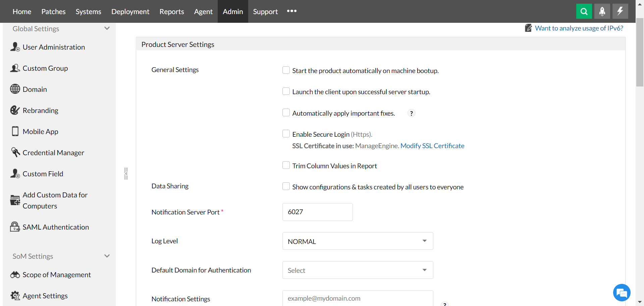This screenshot has height=306, width=644.
Task: Enable start product automatically on bootup
Action: [286, 70]
